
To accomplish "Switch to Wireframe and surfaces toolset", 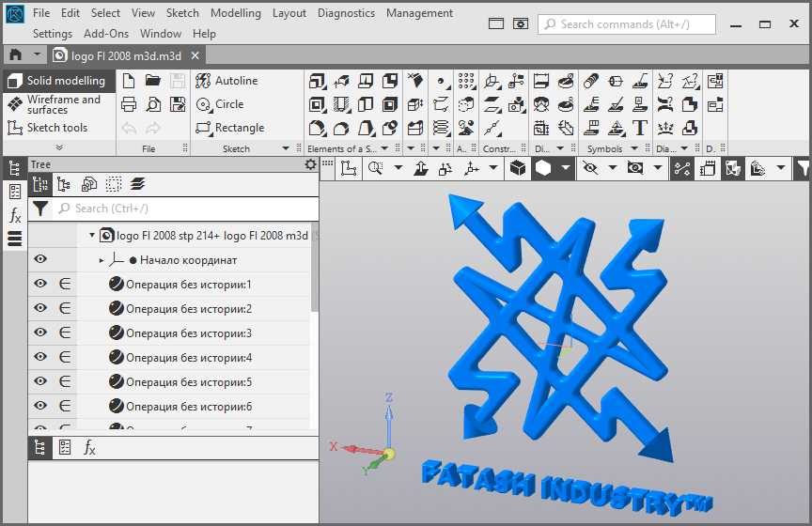I will (61, 104).
